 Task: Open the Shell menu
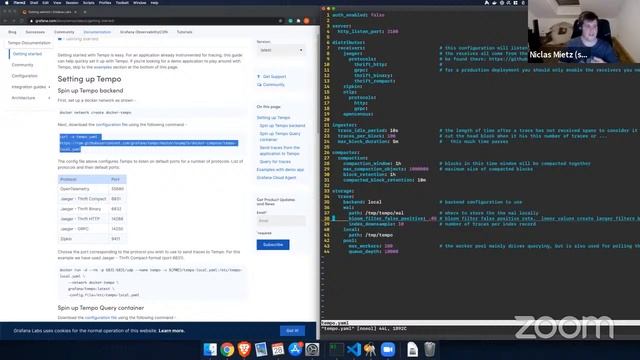pos(34,2)
